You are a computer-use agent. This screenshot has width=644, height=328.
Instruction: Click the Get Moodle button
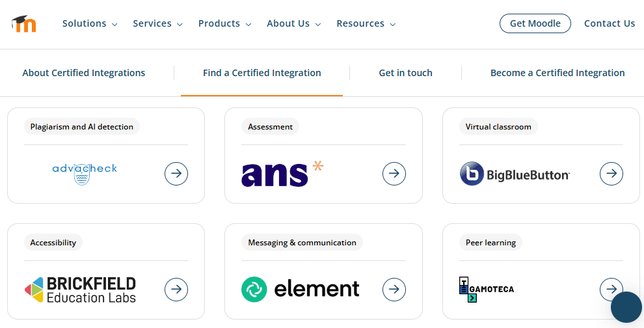[535, 23]
